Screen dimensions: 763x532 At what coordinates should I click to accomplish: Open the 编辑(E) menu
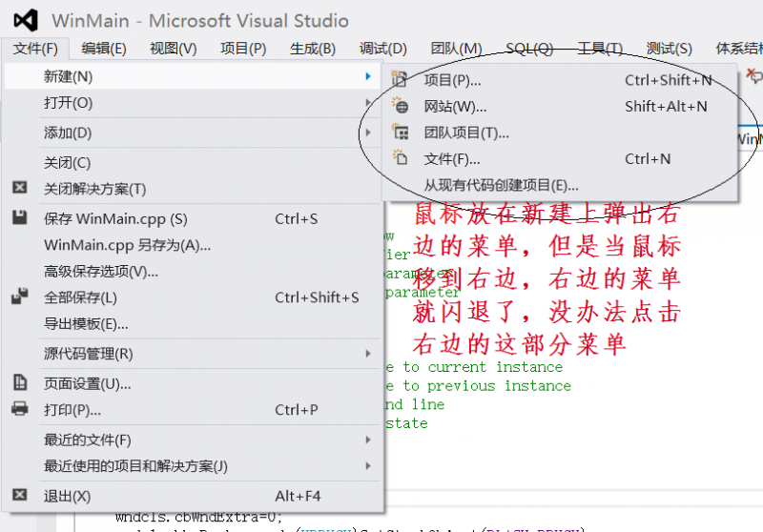coord(104,49)
